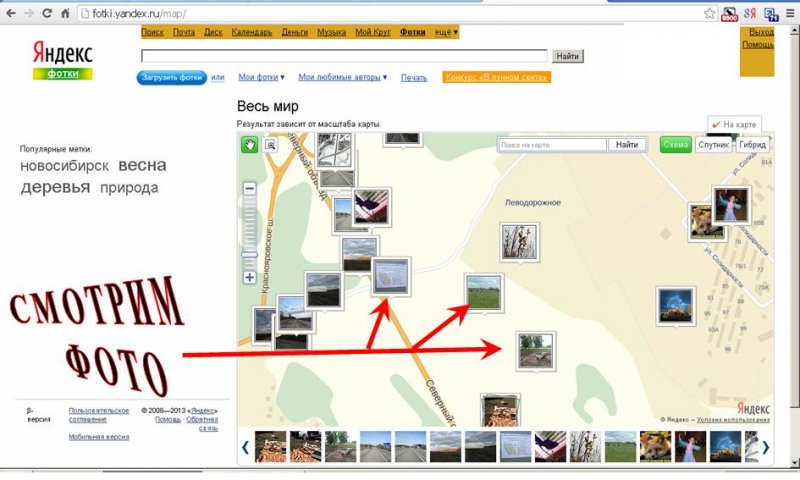
Task: Go forward with the browser forward arrow
Action: tap(29, 14)
